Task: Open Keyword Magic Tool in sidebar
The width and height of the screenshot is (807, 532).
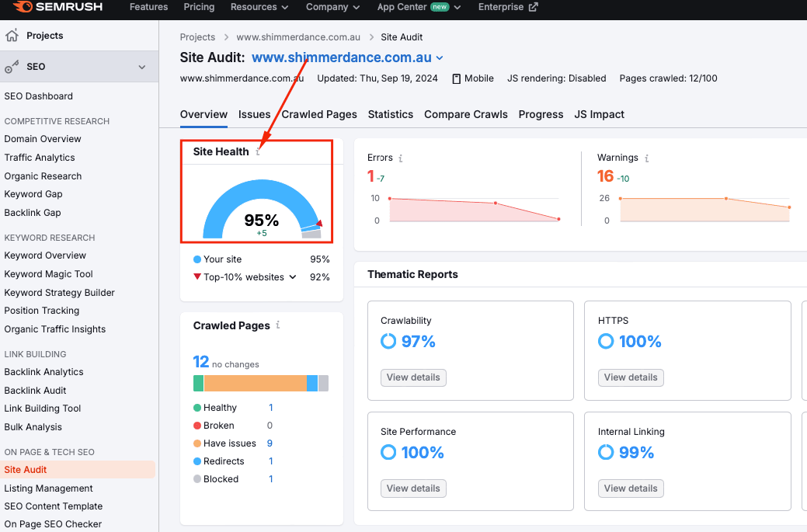Action: coord(48,274)
